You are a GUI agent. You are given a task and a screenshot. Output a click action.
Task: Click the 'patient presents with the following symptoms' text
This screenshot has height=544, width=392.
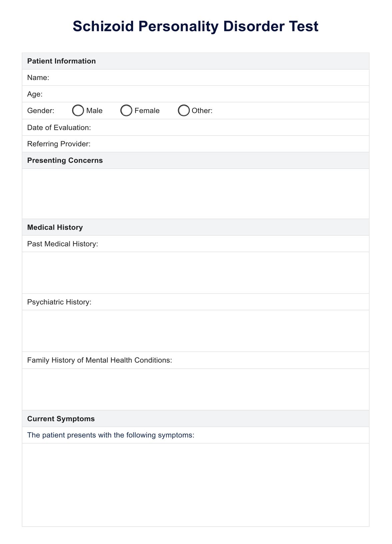point(111,435)
